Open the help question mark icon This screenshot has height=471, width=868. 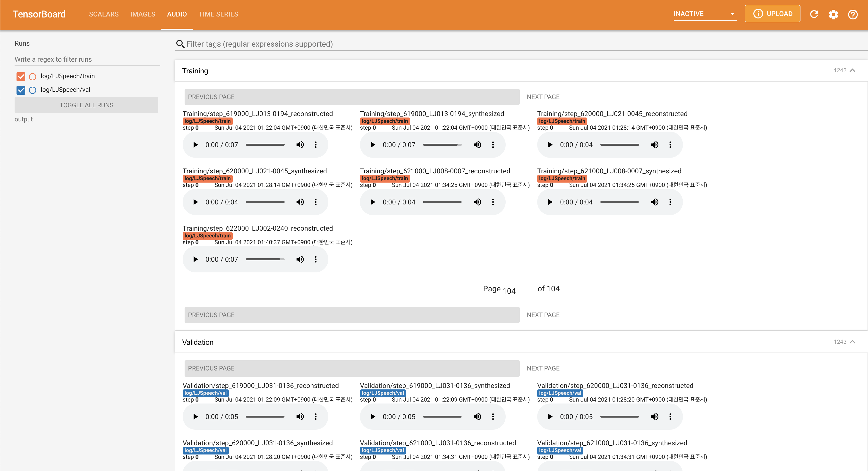point(852,14)
